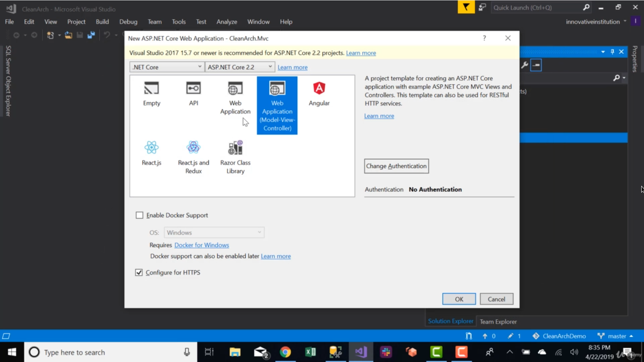
Task: Click the unpushed commits up-arrow indicator
Action: [488, 336]
